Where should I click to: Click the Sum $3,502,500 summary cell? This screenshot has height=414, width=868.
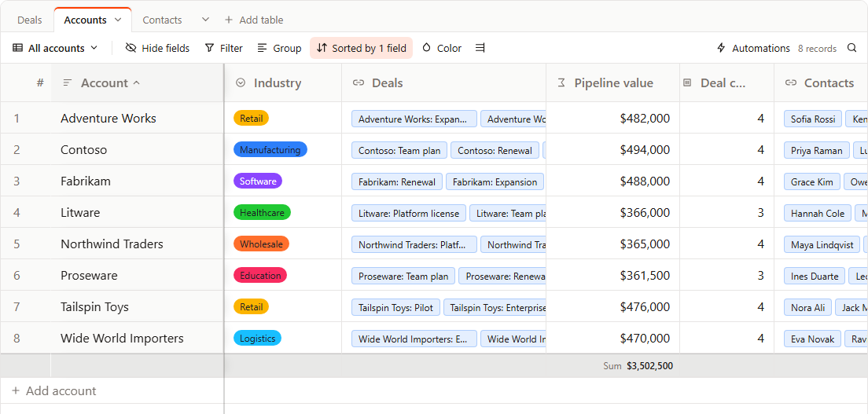[612, 366]
